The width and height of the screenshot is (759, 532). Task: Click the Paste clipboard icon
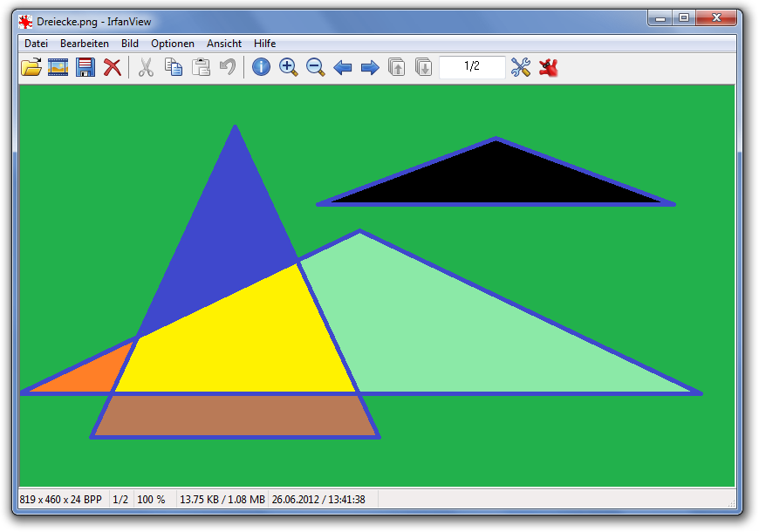click(x=201, y=67)
